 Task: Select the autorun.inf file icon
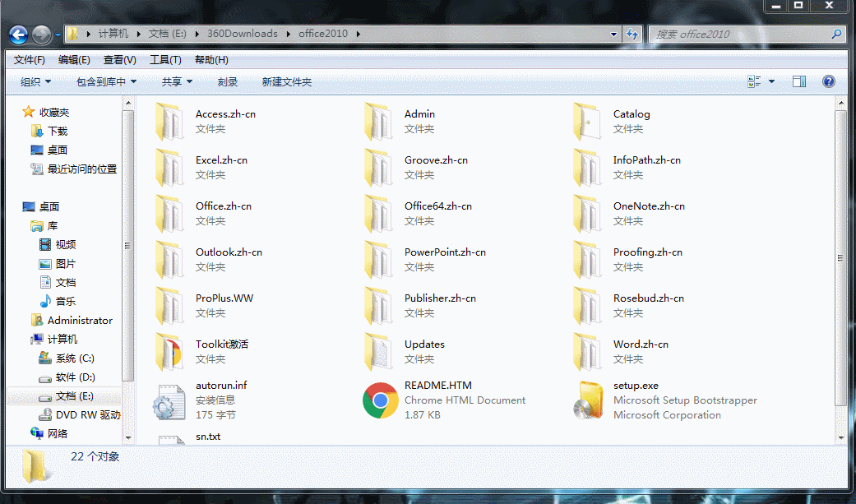[169, 401]
